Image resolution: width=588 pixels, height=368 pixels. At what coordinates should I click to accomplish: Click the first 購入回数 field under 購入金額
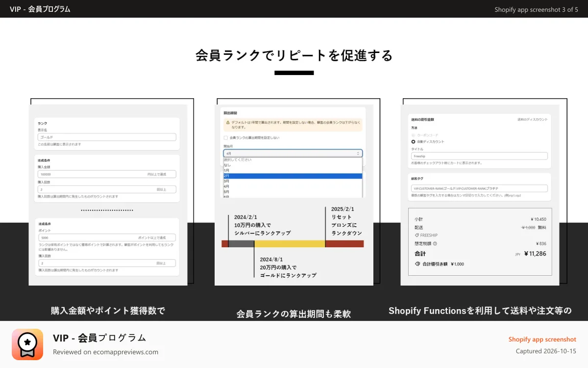pos(107,189)
